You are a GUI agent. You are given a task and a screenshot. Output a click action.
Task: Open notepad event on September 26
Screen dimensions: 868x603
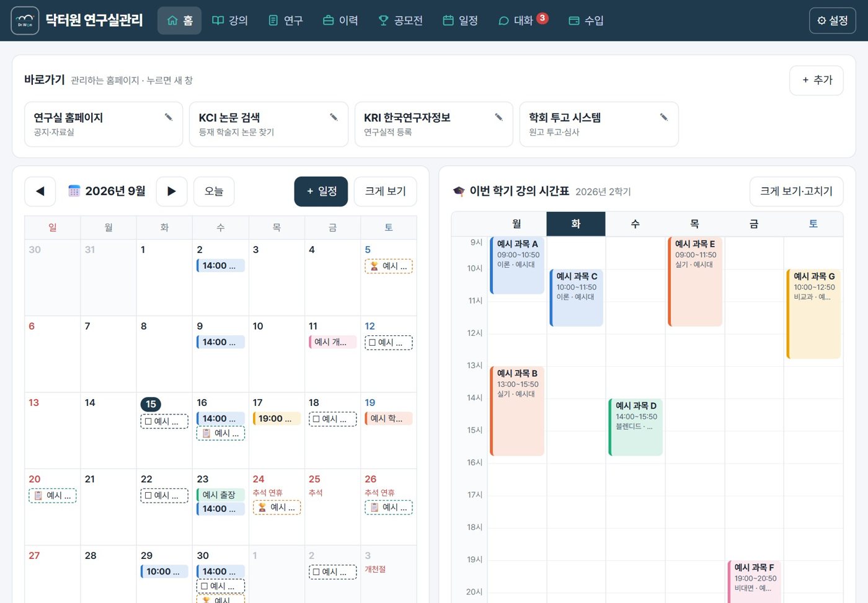click(x=389, y=507)
